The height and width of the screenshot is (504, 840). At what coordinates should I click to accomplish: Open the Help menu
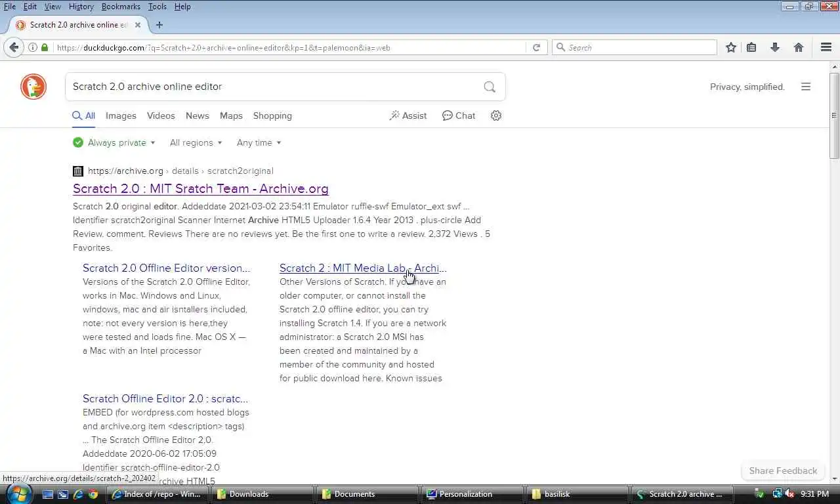click(182, 7)
